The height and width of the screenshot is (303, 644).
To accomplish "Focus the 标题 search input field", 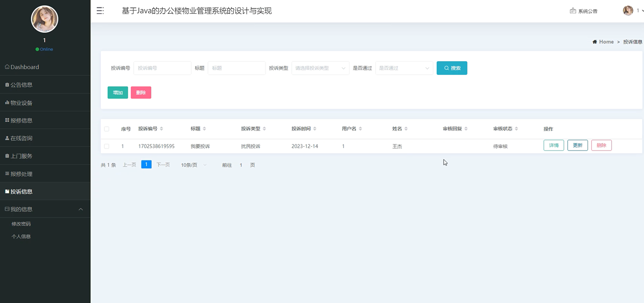I will [x=236, y=68].
